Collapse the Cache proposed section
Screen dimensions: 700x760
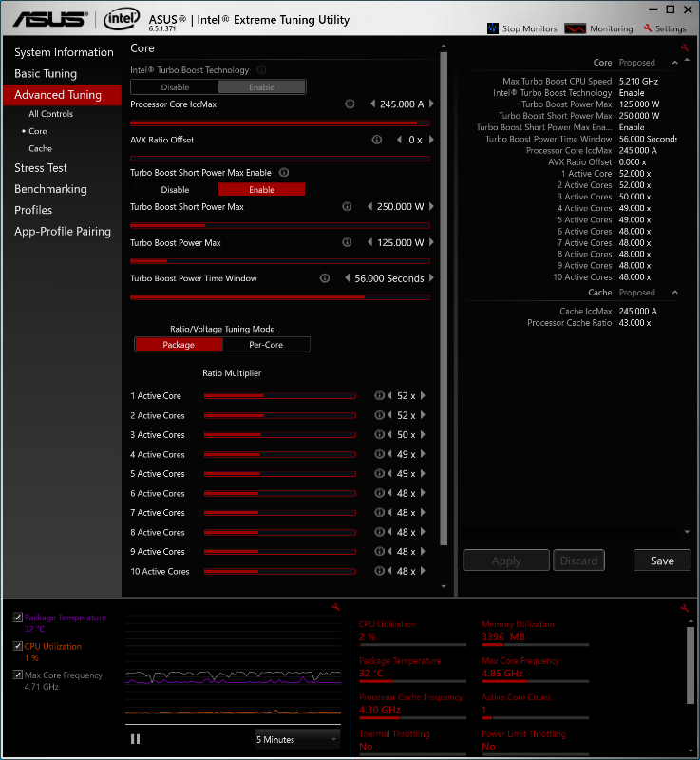[x=674, y=293]
